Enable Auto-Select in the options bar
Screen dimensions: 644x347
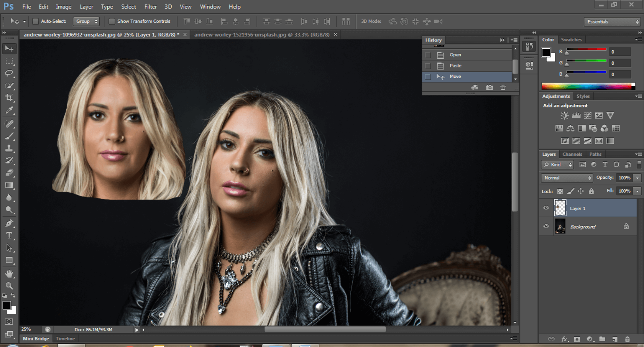click(x=35, y=21)
